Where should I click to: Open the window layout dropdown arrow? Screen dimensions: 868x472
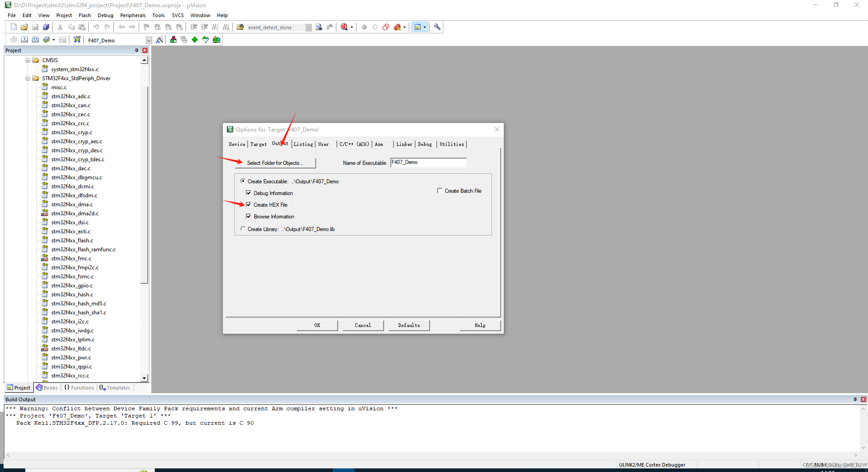tap(425, 27)
